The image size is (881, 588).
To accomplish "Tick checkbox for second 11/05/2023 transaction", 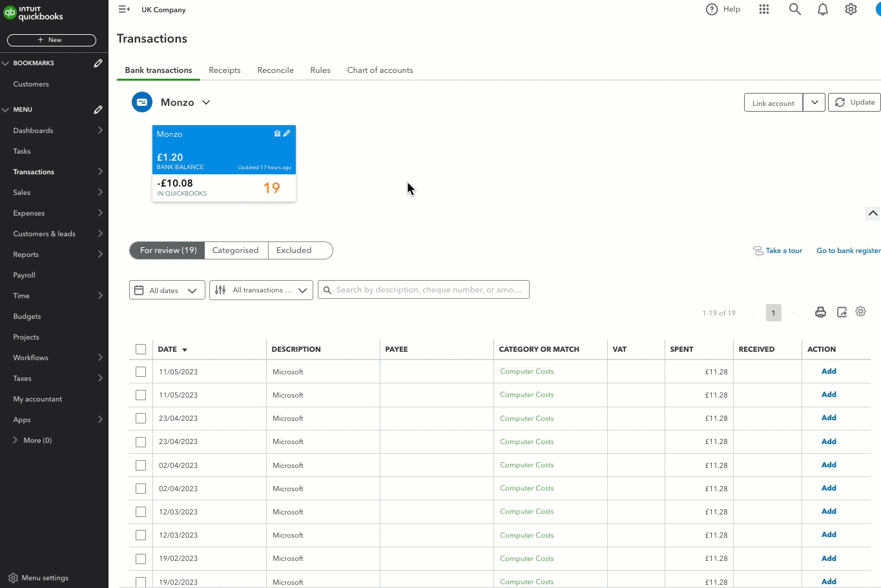I will (x=141, y=395).
